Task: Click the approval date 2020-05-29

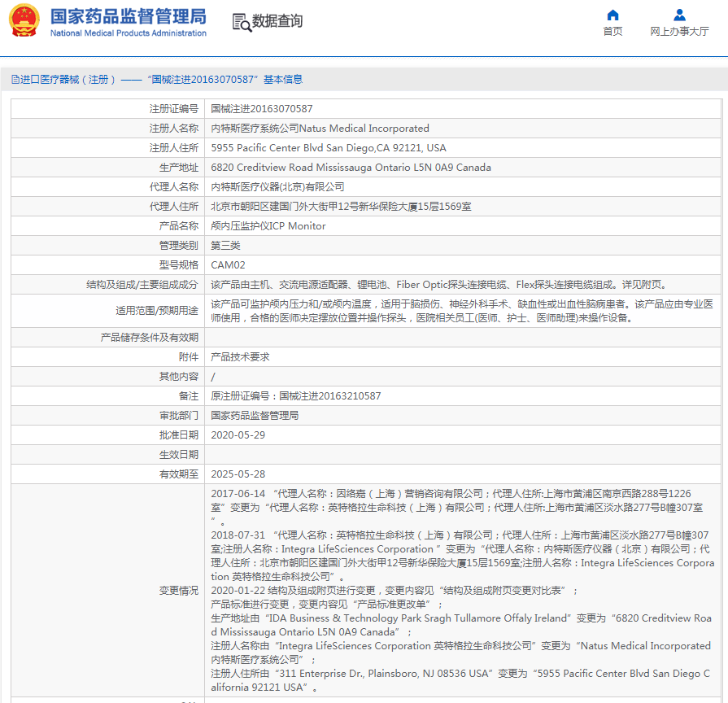Action: 238,434
